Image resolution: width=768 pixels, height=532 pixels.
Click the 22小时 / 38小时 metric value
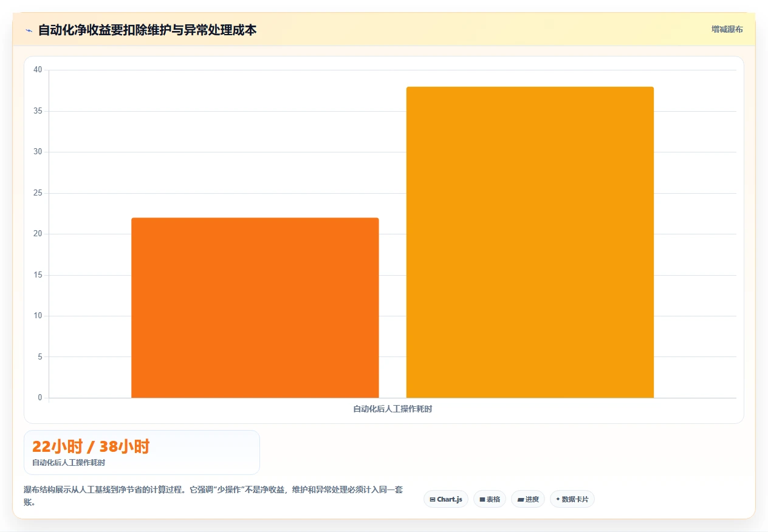91,446
